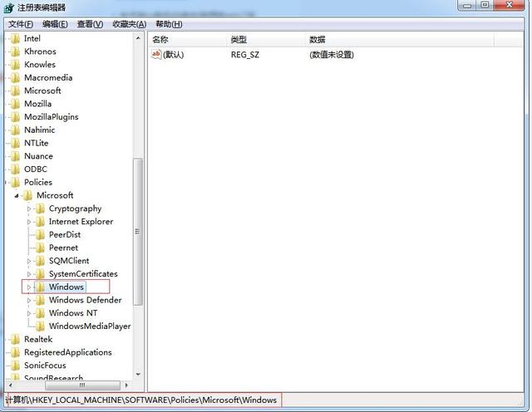Sort values by 类型 column header
The image size is (532, 412).
click(266, 40)
